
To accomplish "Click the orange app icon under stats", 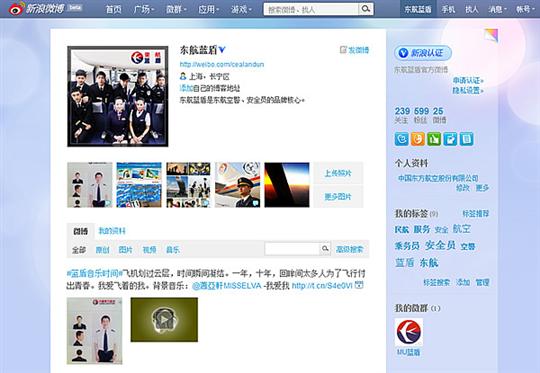I will [x=418, y=139].
